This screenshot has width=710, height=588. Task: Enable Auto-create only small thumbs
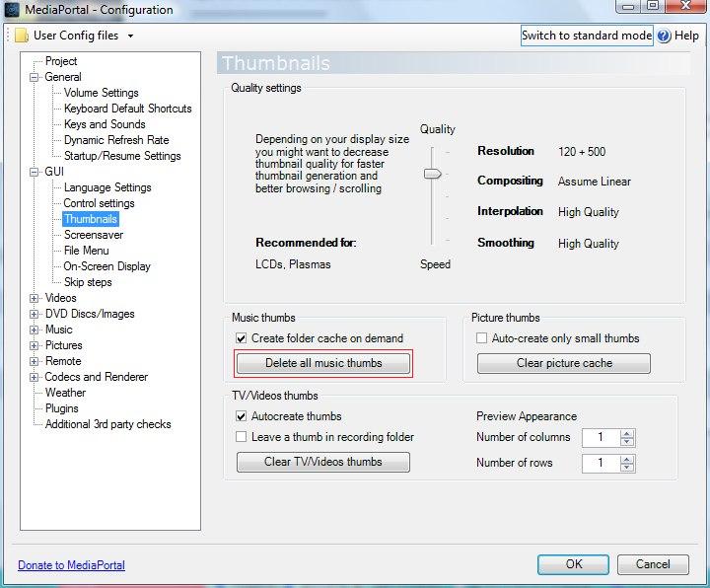click(482, 338)
